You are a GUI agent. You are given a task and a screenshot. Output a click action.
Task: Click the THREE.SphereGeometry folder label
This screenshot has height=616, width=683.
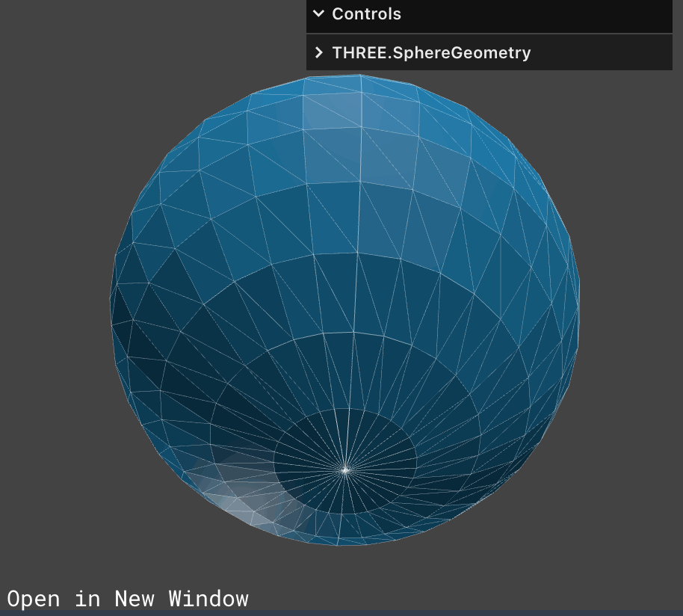tap(431, 53)
